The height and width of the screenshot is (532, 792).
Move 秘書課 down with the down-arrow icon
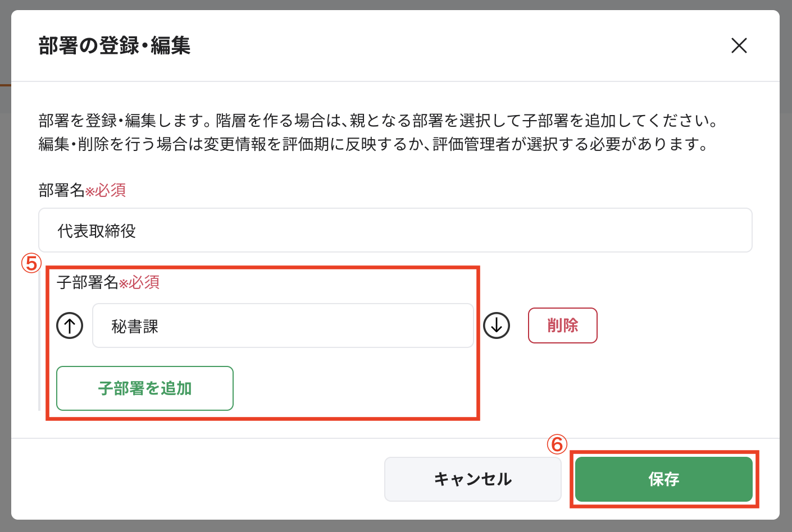coord(497,325)
